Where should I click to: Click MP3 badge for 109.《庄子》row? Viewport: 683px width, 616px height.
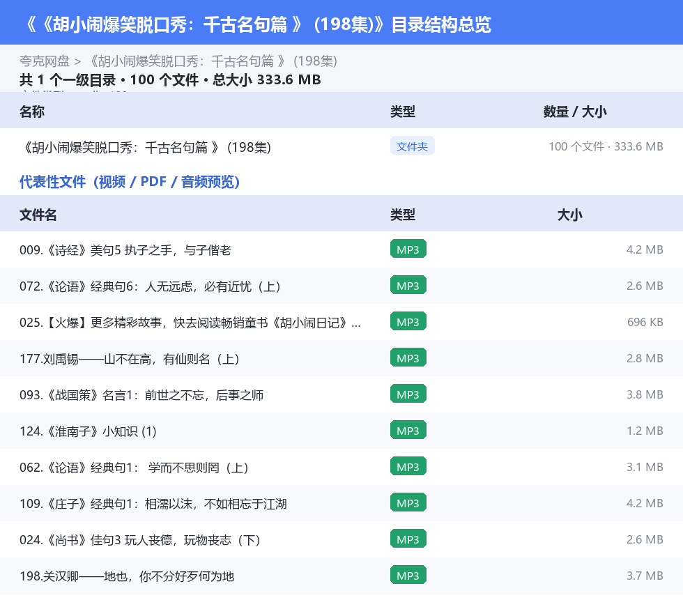pos(408,502)
